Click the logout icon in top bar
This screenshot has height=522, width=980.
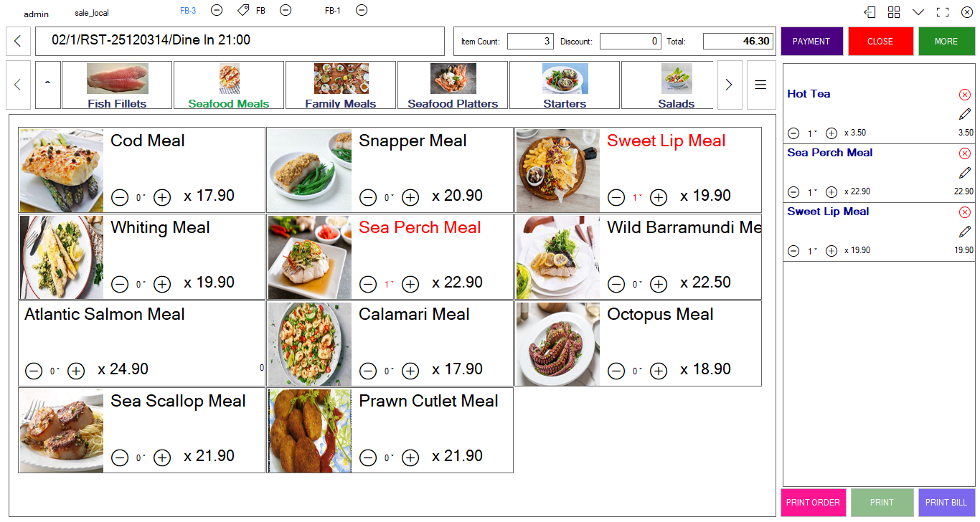tap(870, 12)
